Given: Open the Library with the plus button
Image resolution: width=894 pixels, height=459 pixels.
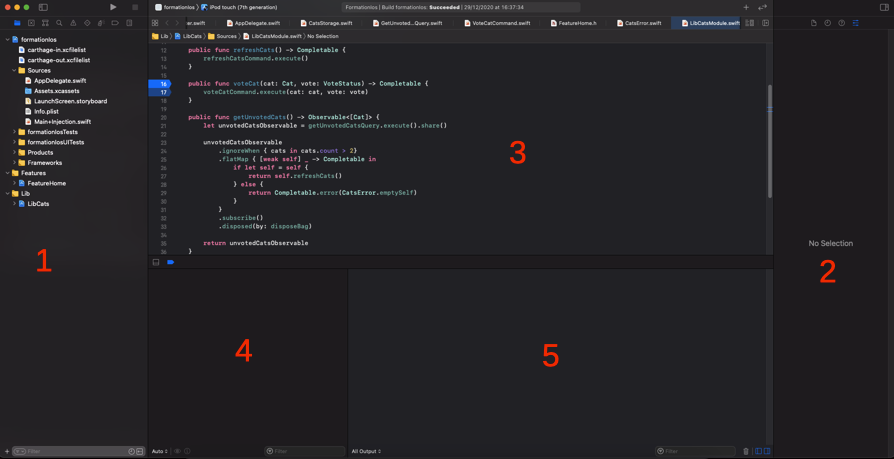Looking at the screenshot, I should click(x=746, y=7).
